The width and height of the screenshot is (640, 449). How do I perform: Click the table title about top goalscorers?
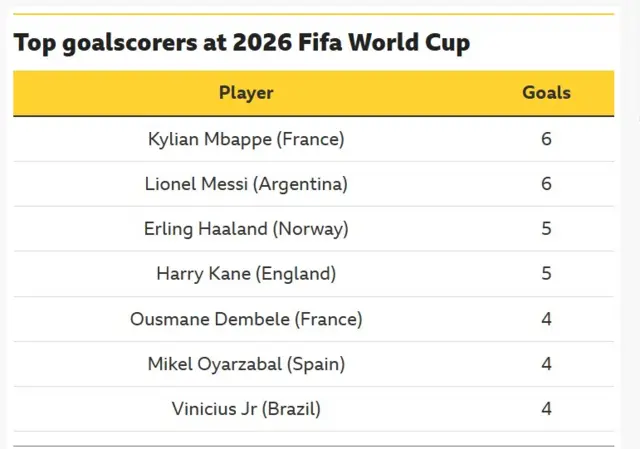tap(242, 42)
